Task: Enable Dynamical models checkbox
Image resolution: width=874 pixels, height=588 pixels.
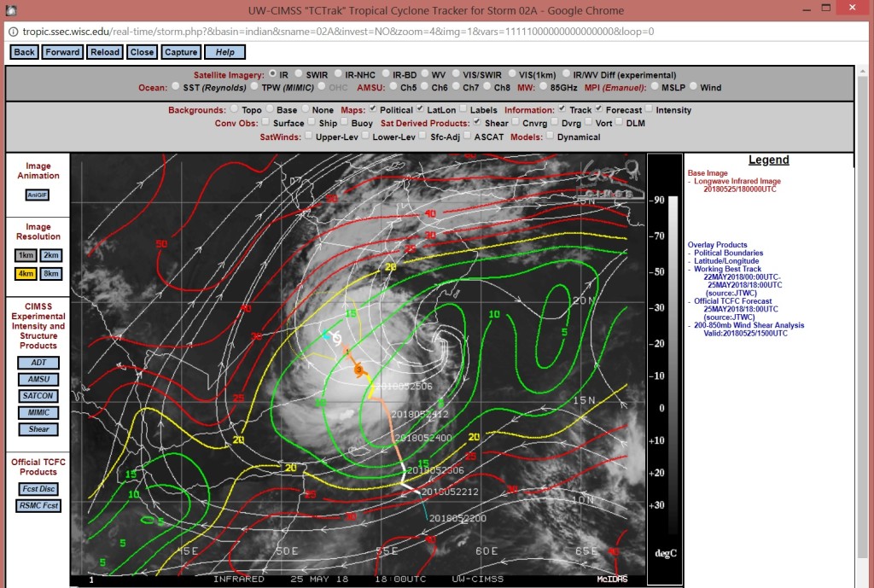Action: click(x=550, y=136)
